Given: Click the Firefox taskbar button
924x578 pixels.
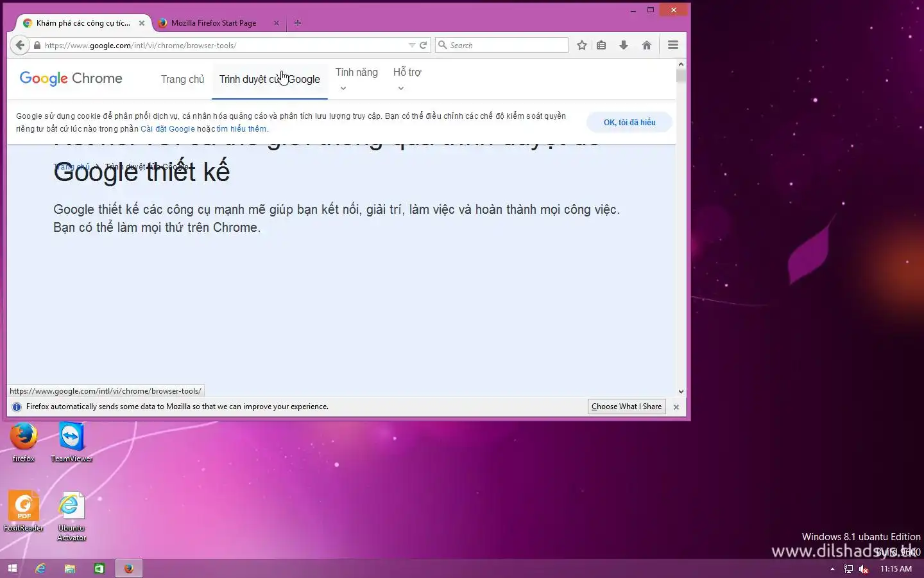Looking at the screenshot, I should coord(129,568).
